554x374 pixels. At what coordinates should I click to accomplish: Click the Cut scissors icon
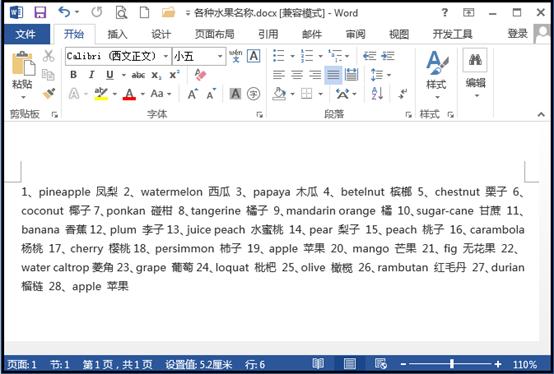tap(48, 56)
